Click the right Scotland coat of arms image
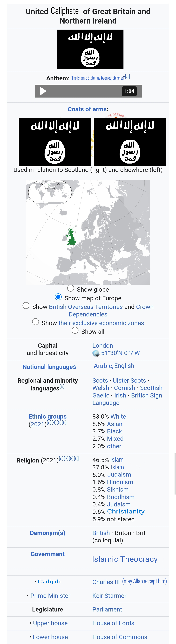 coord(130,142)
